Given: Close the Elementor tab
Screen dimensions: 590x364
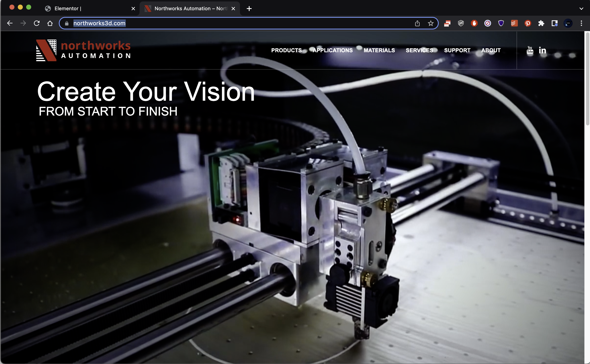Looking at the screenshot, I should (133, 9).
